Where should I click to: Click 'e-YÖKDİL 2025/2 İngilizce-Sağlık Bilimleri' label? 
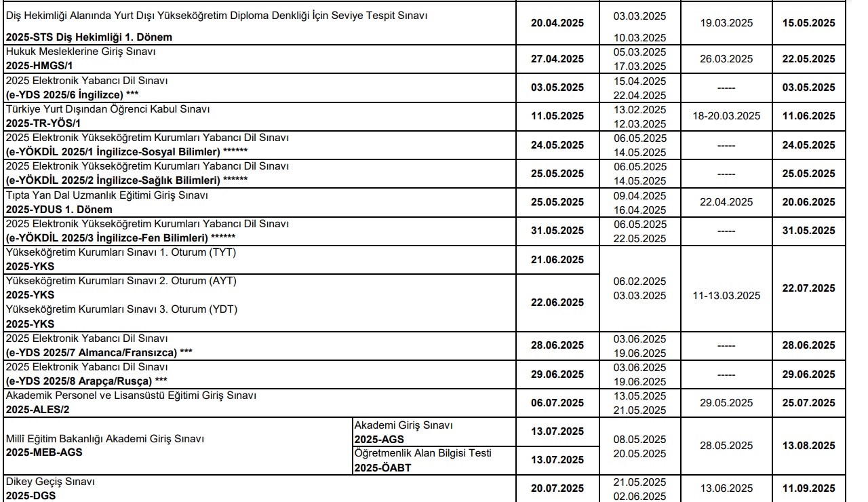point(126,180)
